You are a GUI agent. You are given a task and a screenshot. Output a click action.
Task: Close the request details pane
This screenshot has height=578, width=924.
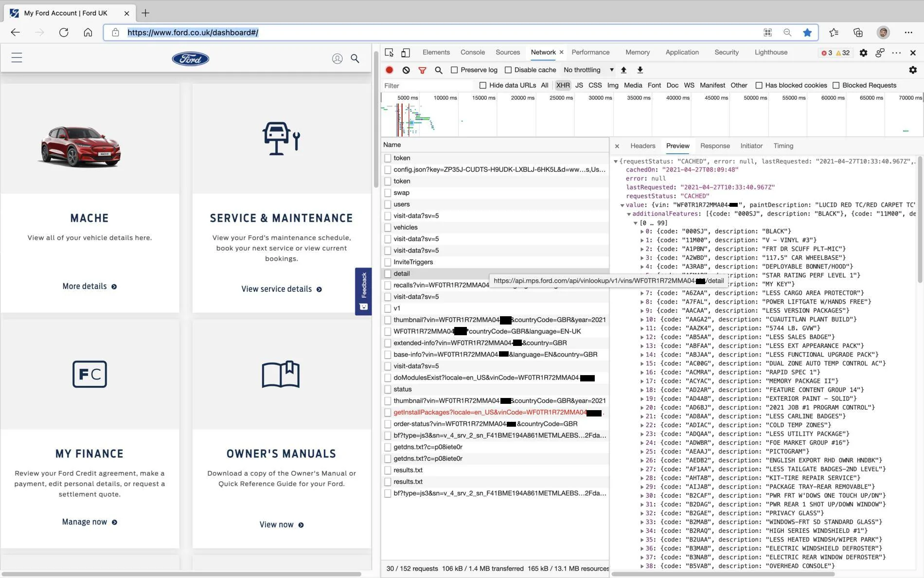(617, 146)
